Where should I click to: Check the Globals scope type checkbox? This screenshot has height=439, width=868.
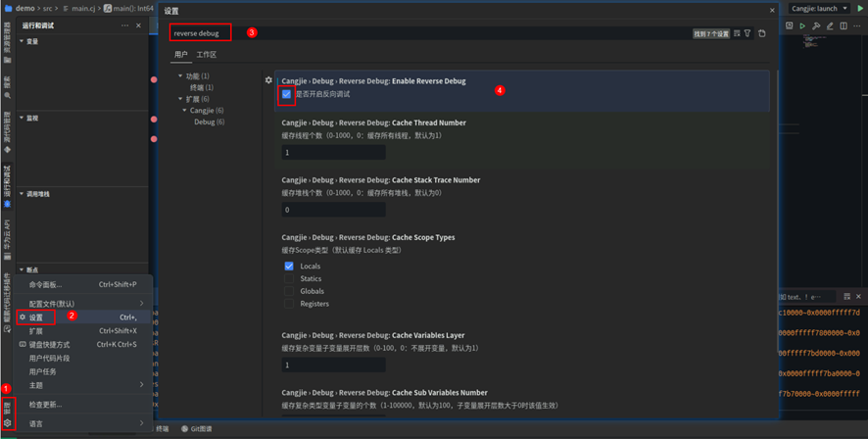point(289,291)
